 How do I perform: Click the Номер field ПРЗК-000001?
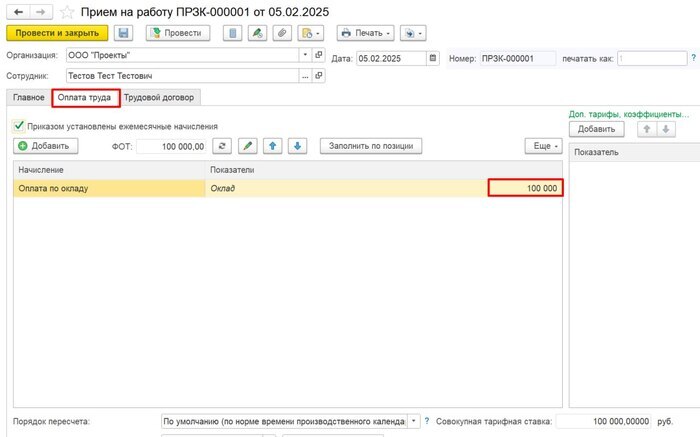pos(518,58)
